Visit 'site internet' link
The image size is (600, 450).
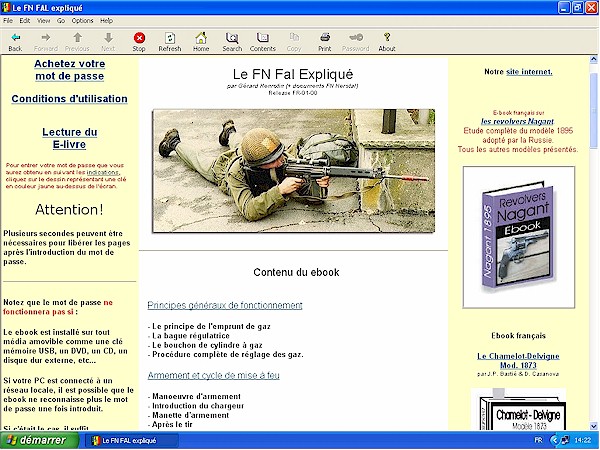pos(529,72)
